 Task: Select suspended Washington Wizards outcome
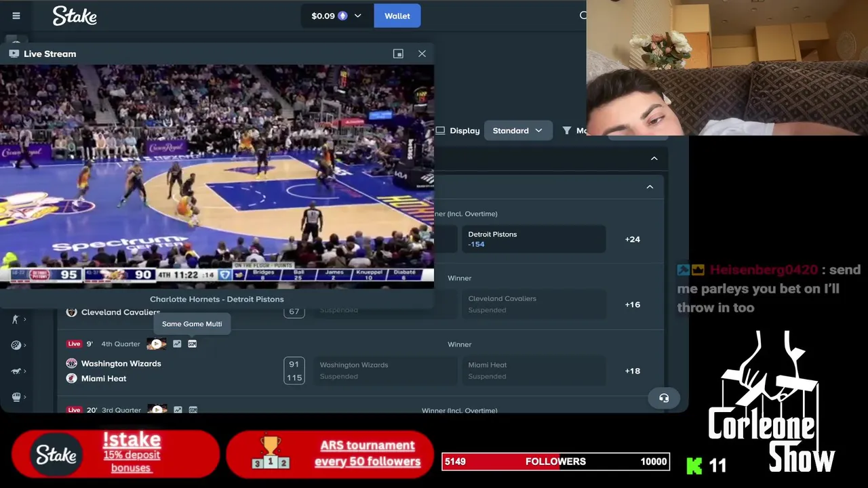click(x=385, y=371)
